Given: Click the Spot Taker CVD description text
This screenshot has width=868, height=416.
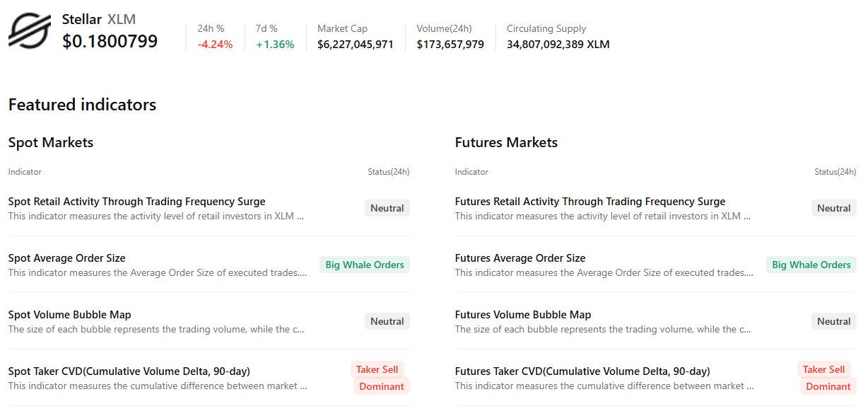Looking at the screenshot, I should [x=158, y=386].
